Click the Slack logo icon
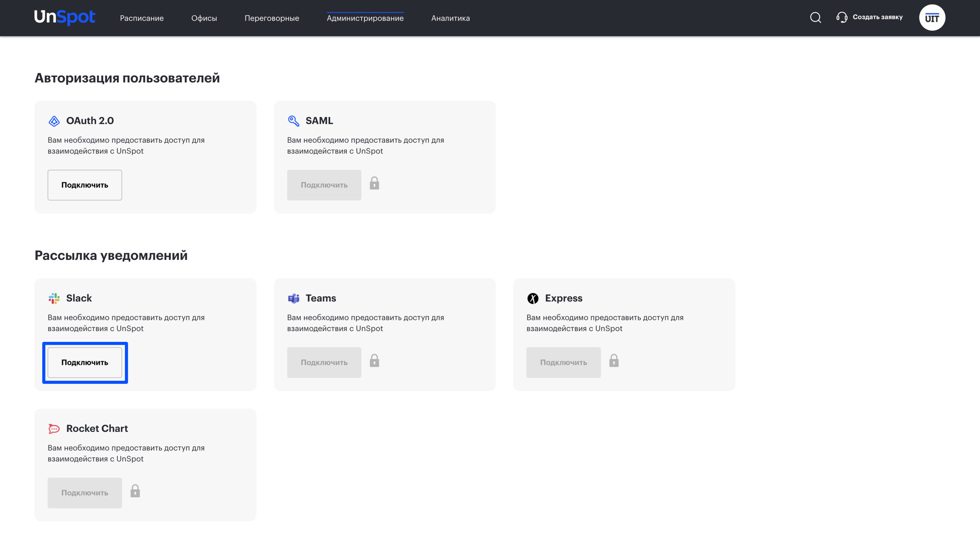The image size is (980, 551). (x=54, y=298)
